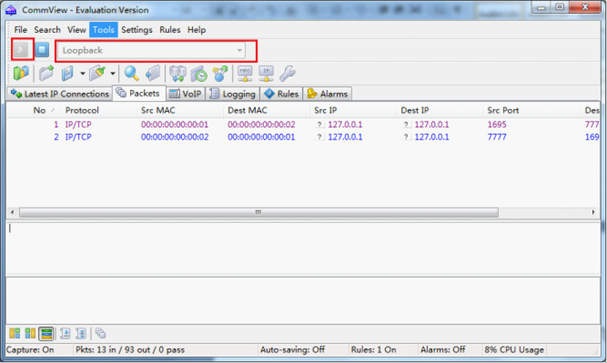Sort by the Dest IP column header
607x363 pixels.
415,110
